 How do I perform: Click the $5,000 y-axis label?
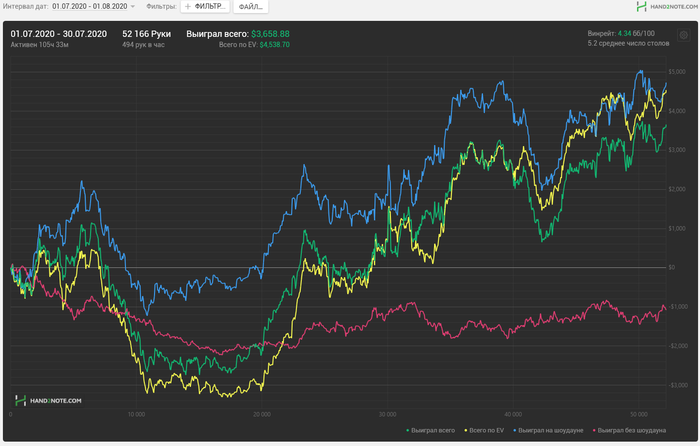pyautogui.click(x=677, y=72)
